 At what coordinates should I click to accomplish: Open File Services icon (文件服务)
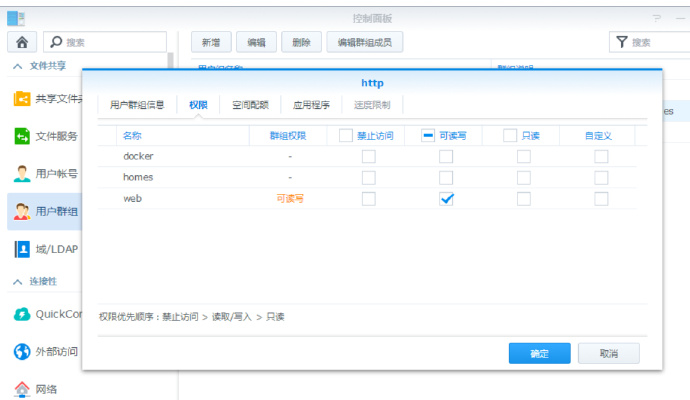pyautogui.click(x=22, y=136)
